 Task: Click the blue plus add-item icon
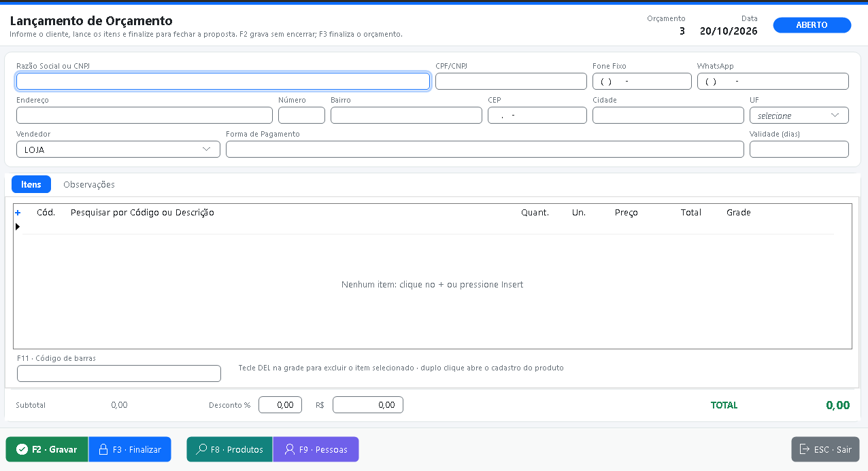point(18,213)
